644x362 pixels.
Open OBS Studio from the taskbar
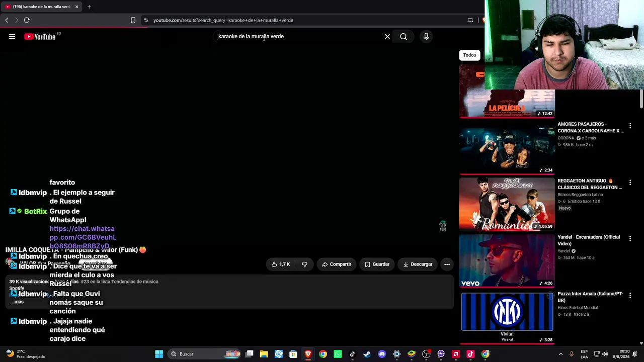click(x=426, y=354)
